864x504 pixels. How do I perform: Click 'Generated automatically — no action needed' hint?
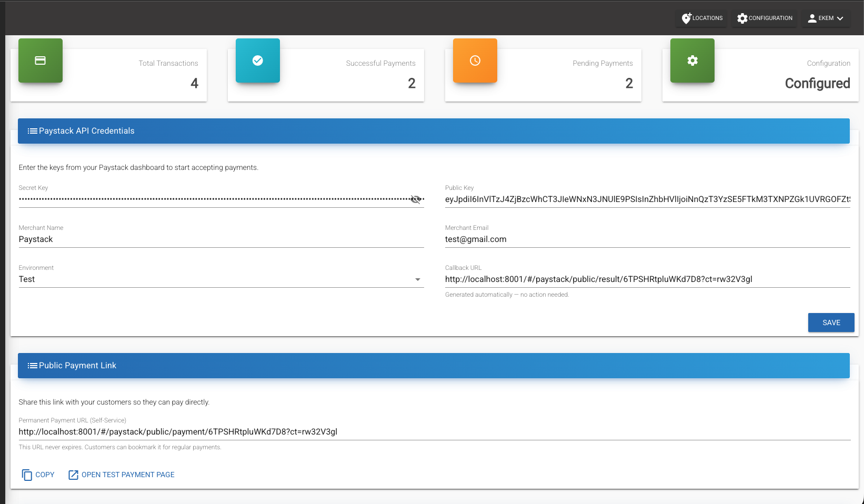[x=507, y=295]
